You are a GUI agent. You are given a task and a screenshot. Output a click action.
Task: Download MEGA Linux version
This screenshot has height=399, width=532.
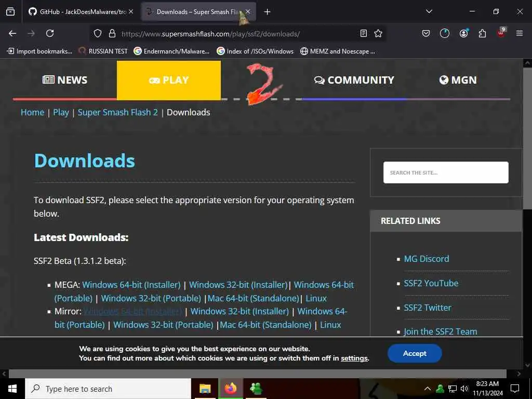(316, 298)
